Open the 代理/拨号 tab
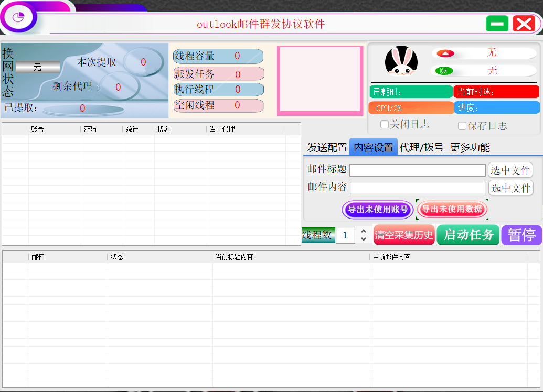This screenshot has width=543, height=392. [x=421, y=147]
